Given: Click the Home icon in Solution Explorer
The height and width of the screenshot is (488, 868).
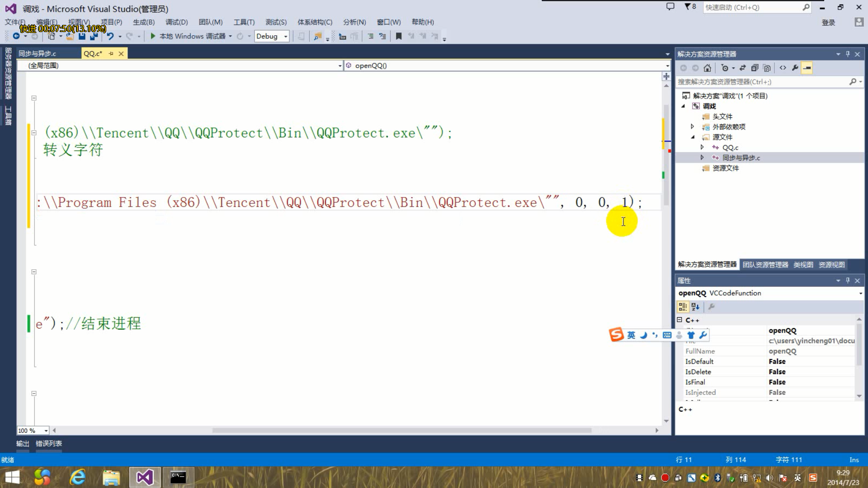Looking at the screenshot, I should tap(707, 68).
